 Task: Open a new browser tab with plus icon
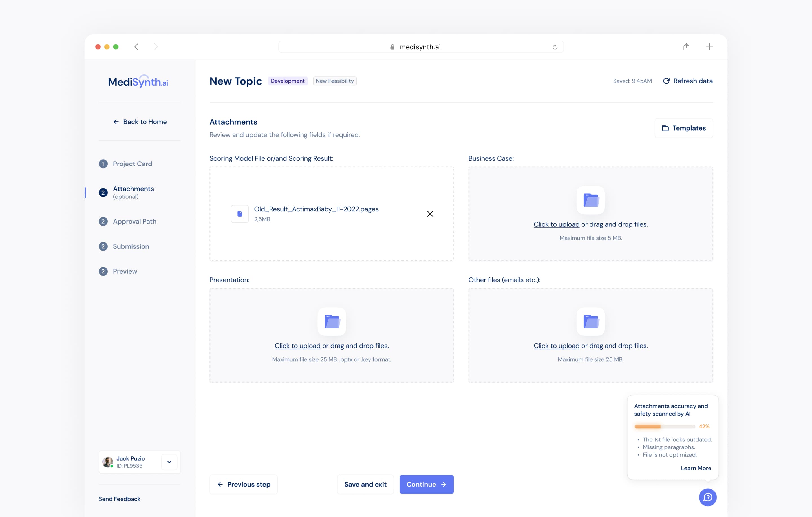point(709,47)
